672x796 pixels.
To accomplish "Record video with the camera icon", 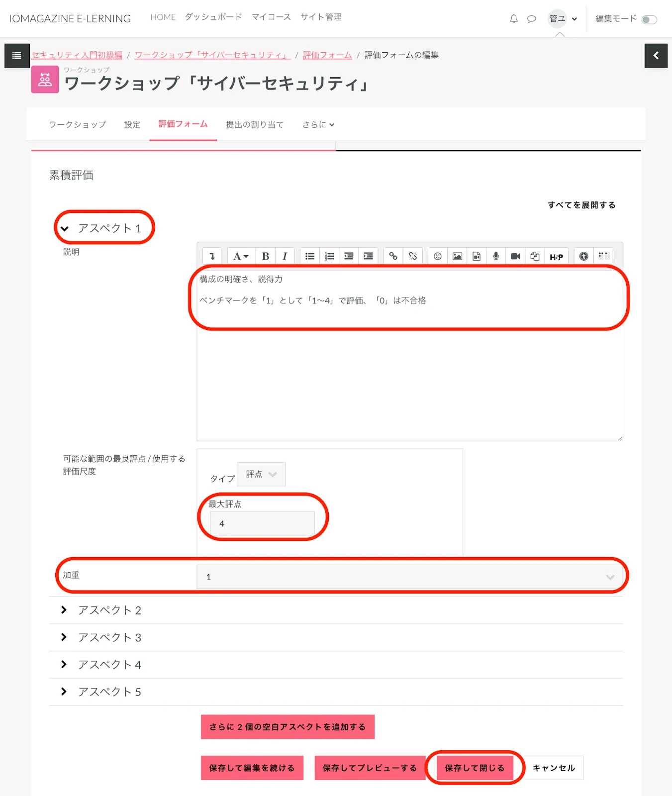I will (515, 256).
